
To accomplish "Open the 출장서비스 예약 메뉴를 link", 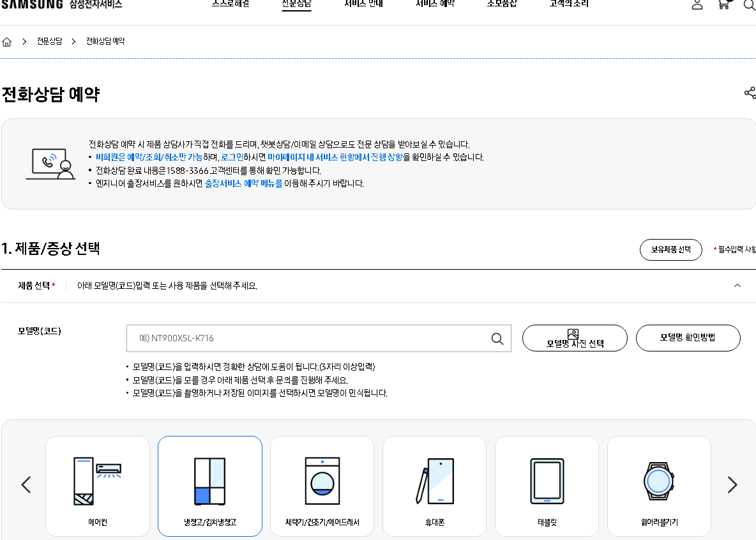I will point(243,183).
